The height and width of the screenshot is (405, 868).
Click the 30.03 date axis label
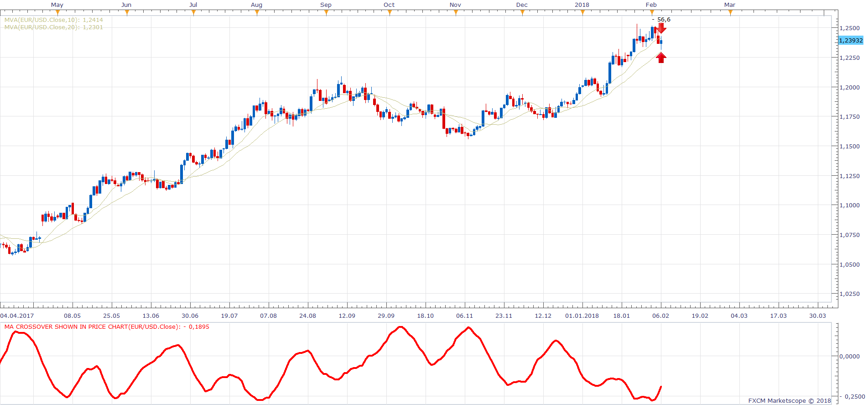(x=817, y=316)
